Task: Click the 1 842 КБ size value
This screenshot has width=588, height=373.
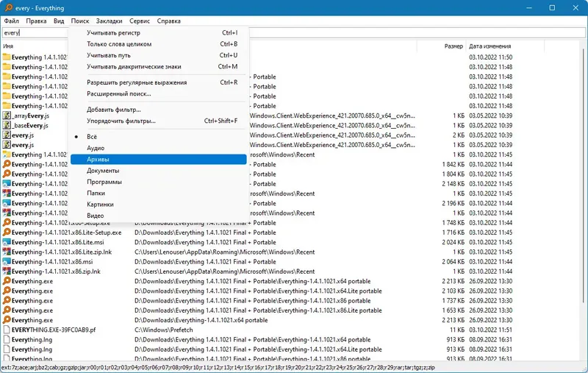Action: tap(453, 164)
